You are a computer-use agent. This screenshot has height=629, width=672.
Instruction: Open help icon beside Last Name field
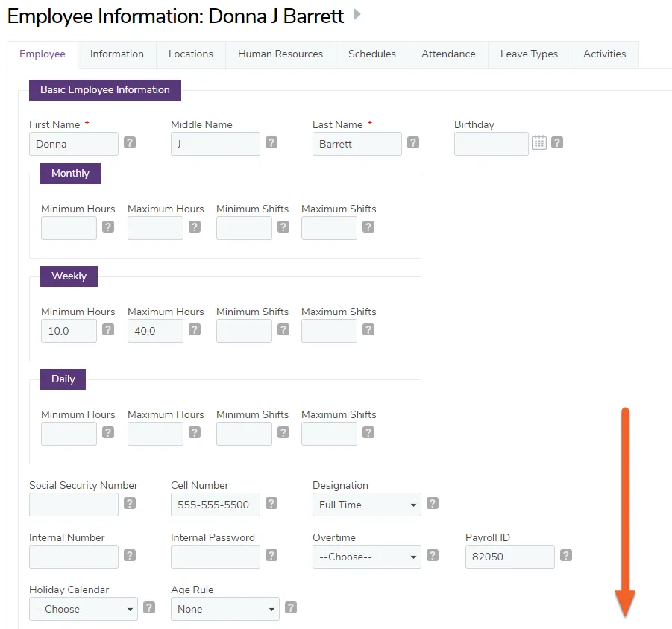coord(413,142)
